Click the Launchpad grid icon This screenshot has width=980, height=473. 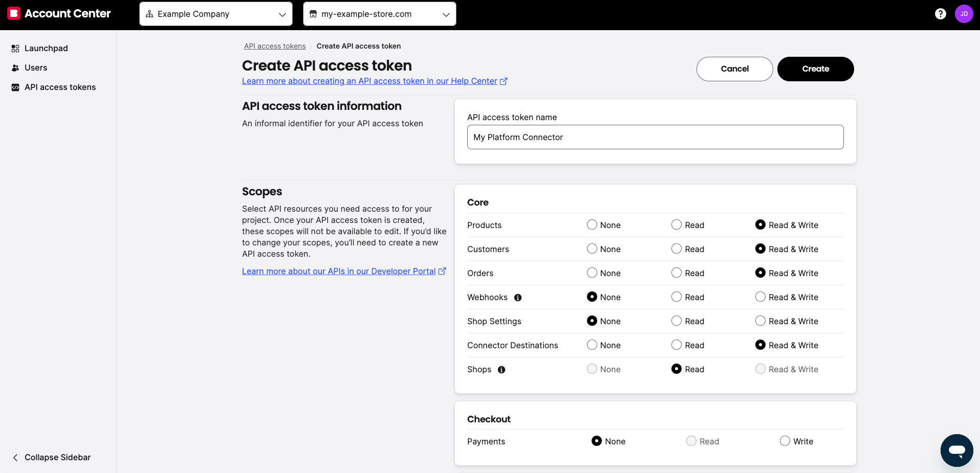(15, 48)
